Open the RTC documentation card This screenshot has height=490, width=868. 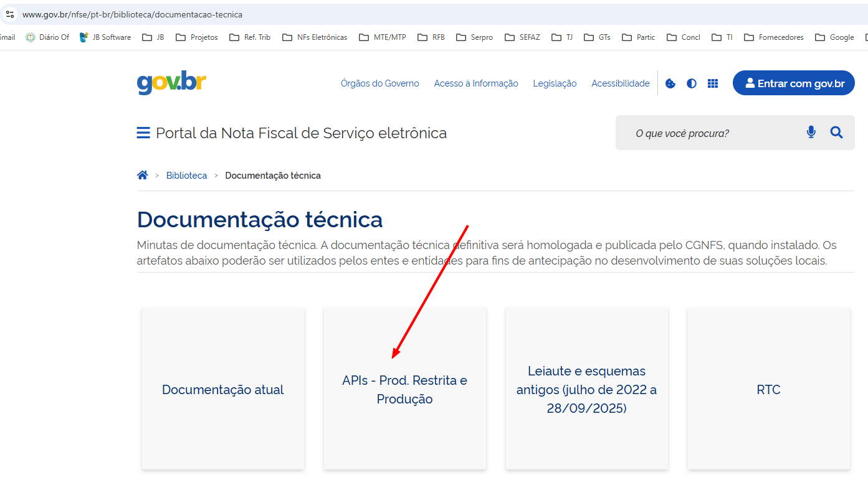[x=768, y=389]
